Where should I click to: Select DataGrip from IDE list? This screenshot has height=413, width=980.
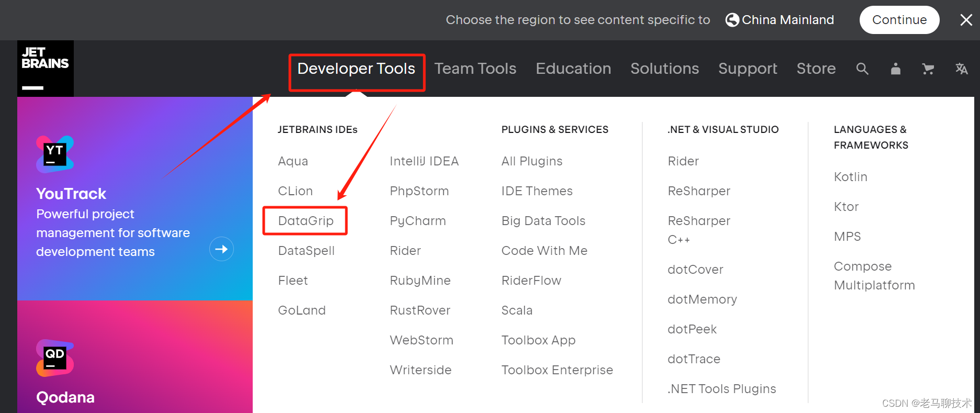pyautogui.click(x=306, y=221)
